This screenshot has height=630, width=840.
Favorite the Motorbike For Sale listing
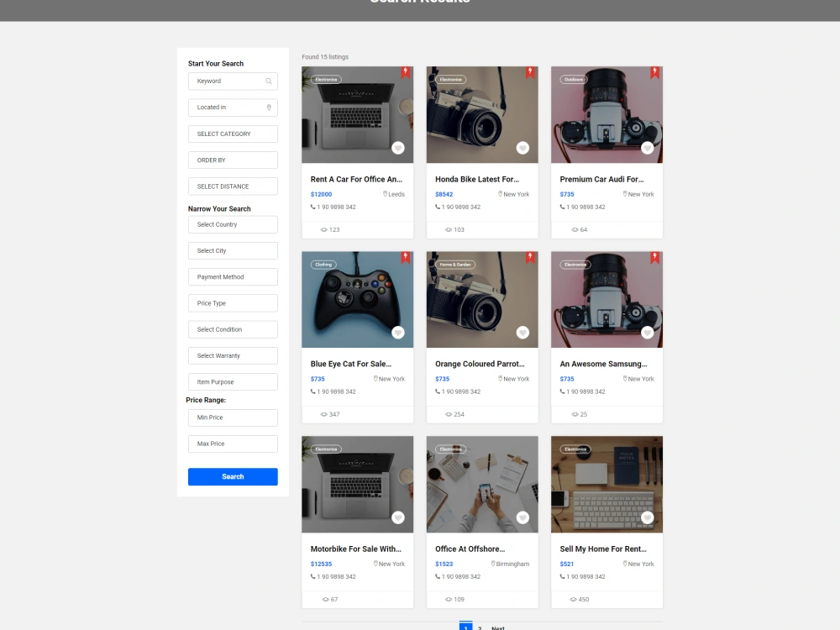398,517
